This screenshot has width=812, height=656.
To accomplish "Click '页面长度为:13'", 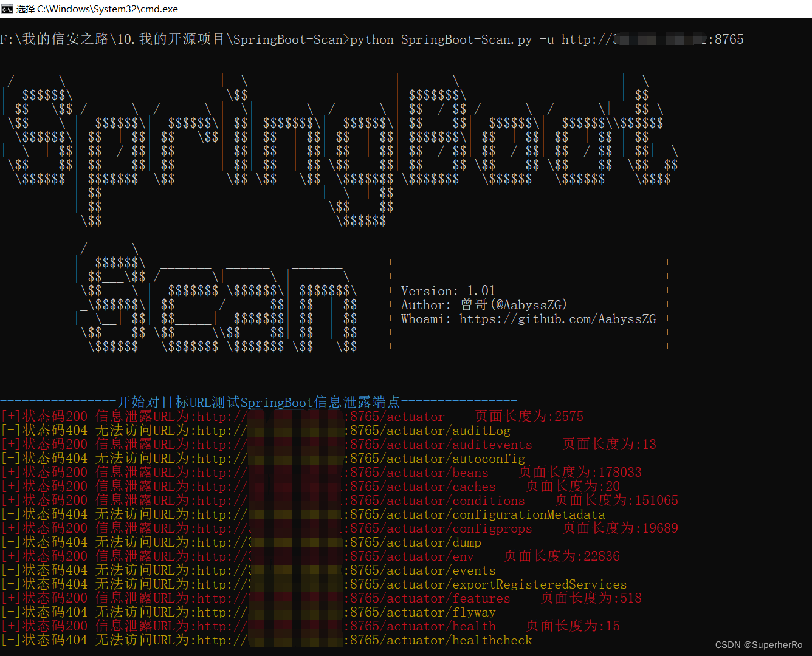I will point(609,445).
